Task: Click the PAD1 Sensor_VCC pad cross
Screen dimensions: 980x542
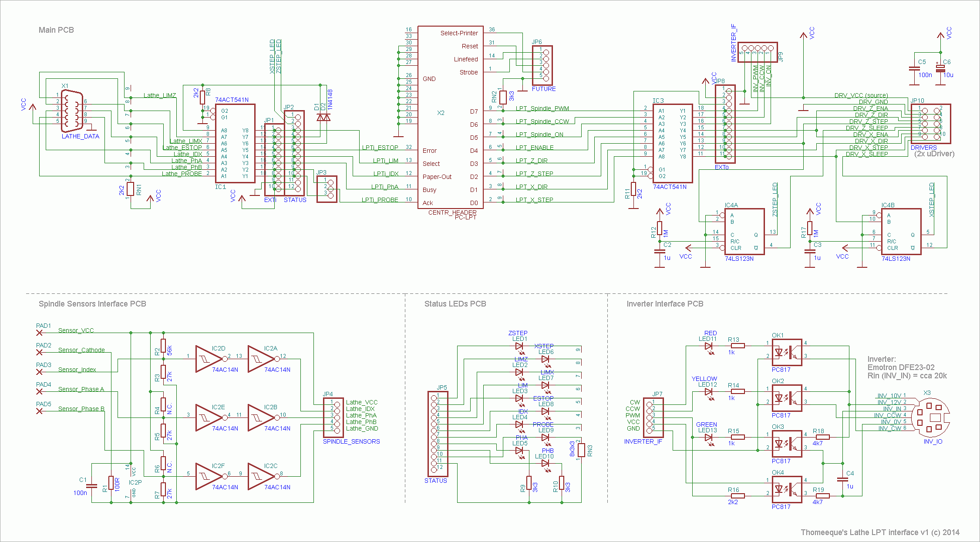Action: [x=39, y=333]
